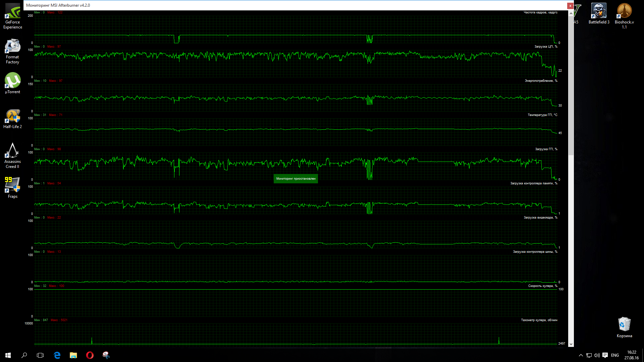This screenshot has height=362, width=644.
Task: Click Opera browser taskbar icon
Action: point(90,355)
